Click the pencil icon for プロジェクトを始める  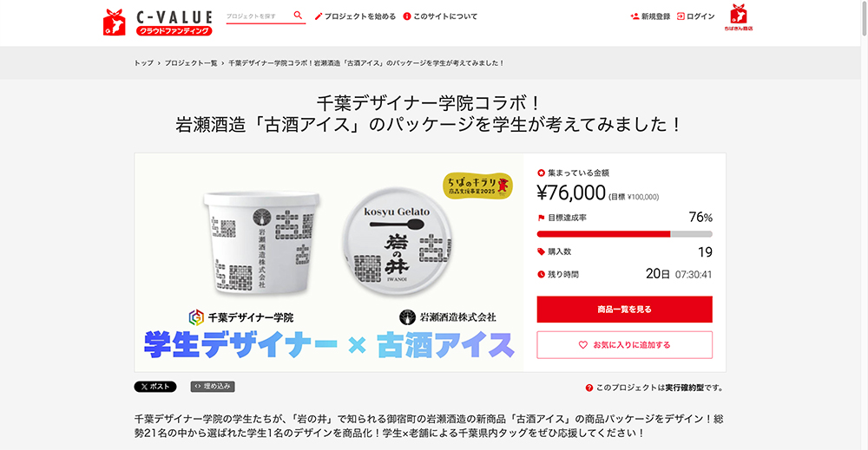(319, 16)
